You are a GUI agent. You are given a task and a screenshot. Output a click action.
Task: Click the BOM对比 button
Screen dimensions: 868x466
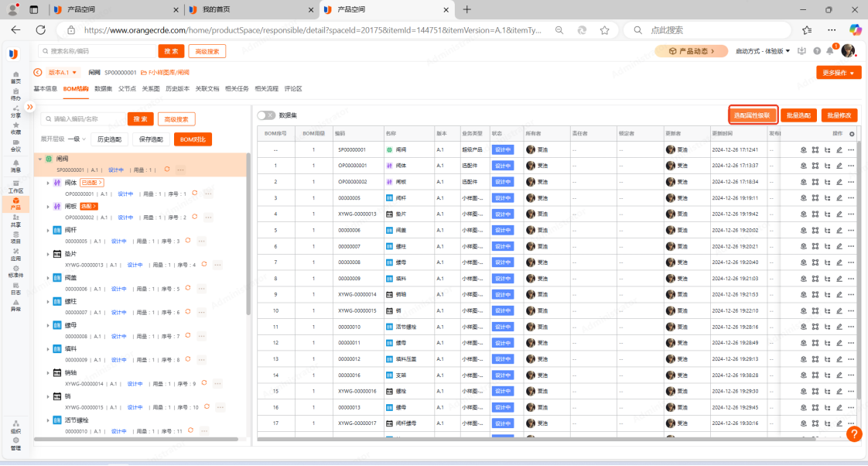click(x=192, y=139)
